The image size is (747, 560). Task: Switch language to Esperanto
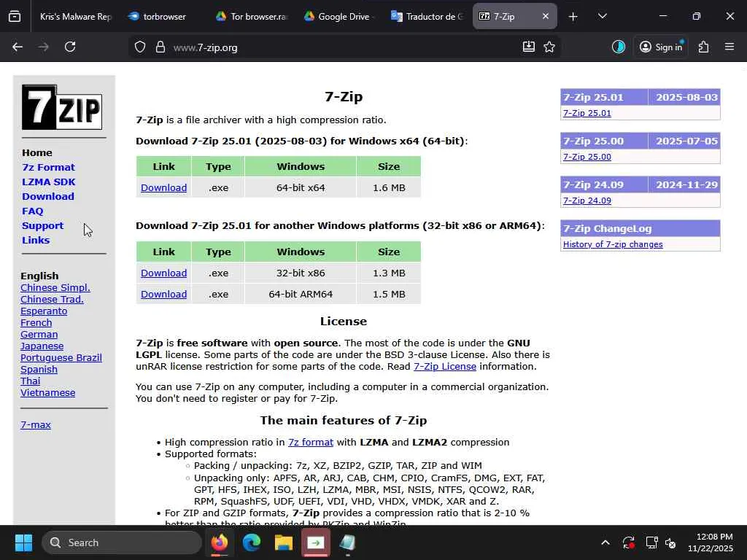click(44, 311)
